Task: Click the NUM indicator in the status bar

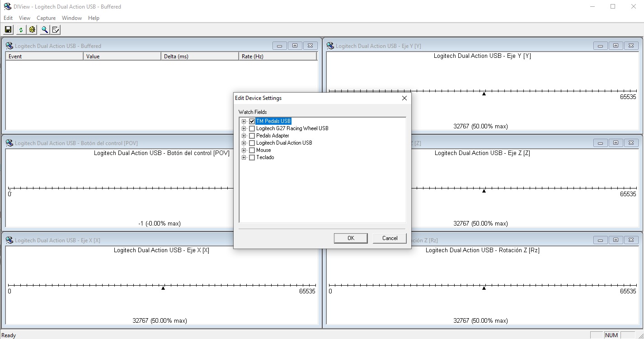Action: [x=611, y=335]
